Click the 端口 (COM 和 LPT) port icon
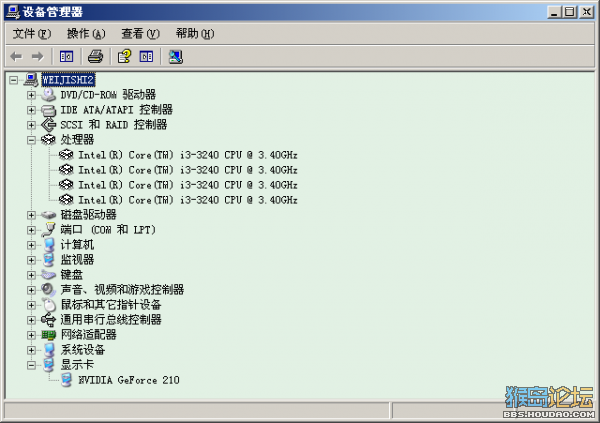 49,230
